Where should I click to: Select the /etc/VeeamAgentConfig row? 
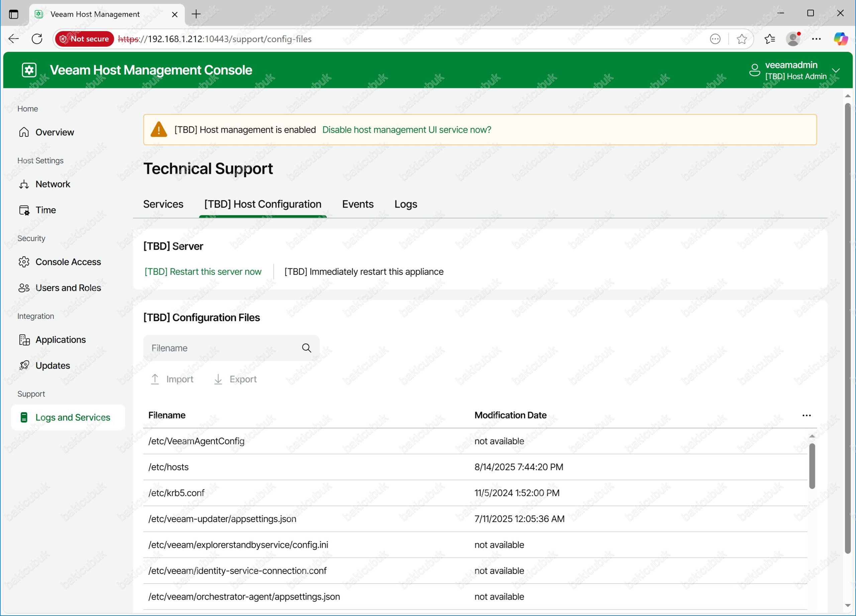pos(475,441)
